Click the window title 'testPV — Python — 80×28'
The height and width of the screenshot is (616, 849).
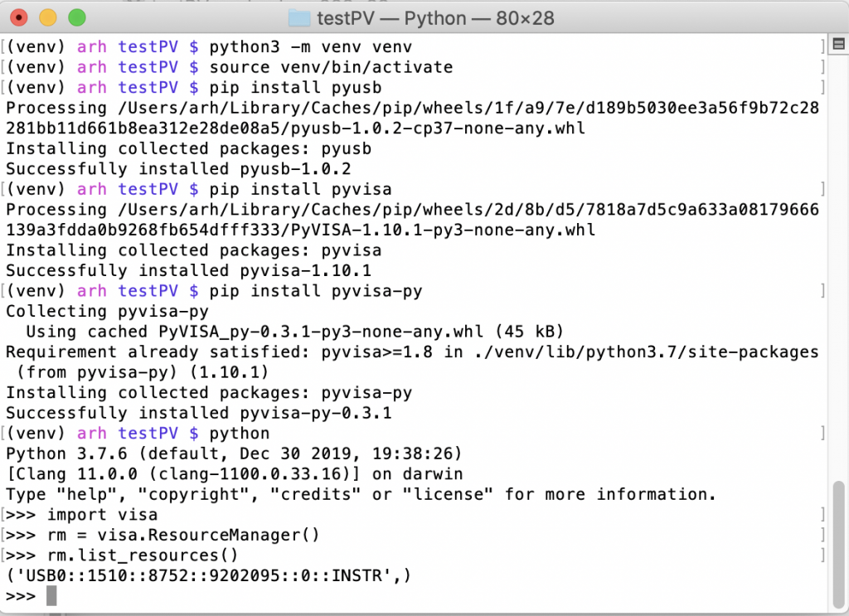(435, 18)
